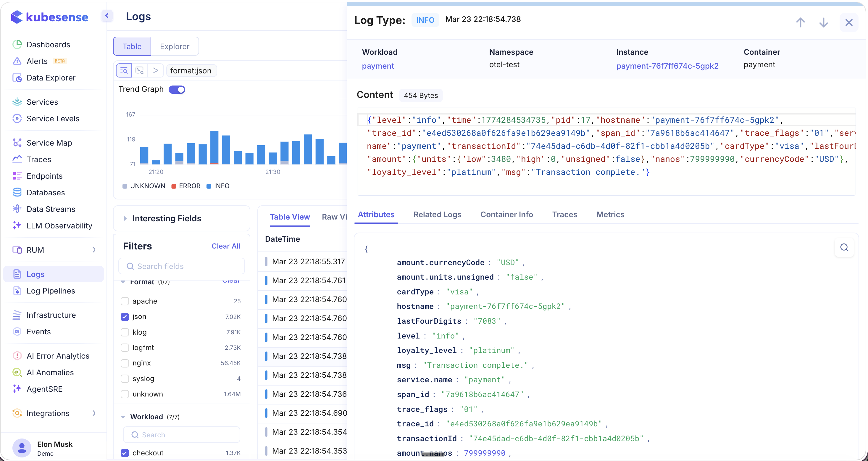Click the Clear All filters link
The width and height of the screenshot is (868, 461).
point(225,246)
